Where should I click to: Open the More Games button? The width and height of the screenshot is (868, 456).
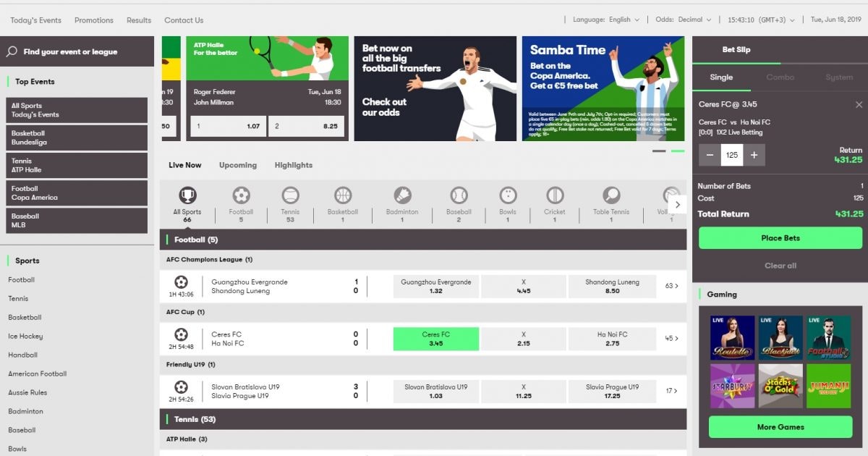point(780,427)
